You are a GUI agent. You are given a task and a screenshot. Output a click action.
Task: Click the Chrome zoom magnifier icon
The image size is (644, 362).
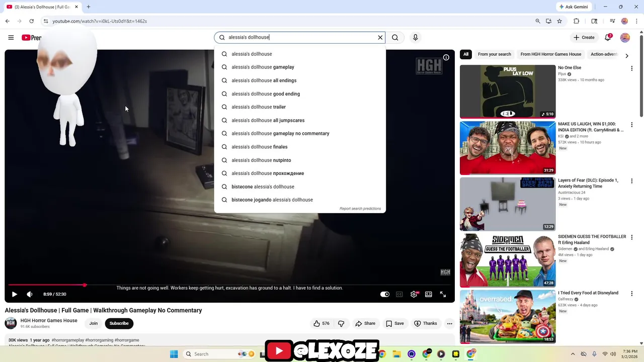click(x=538, y=21)
